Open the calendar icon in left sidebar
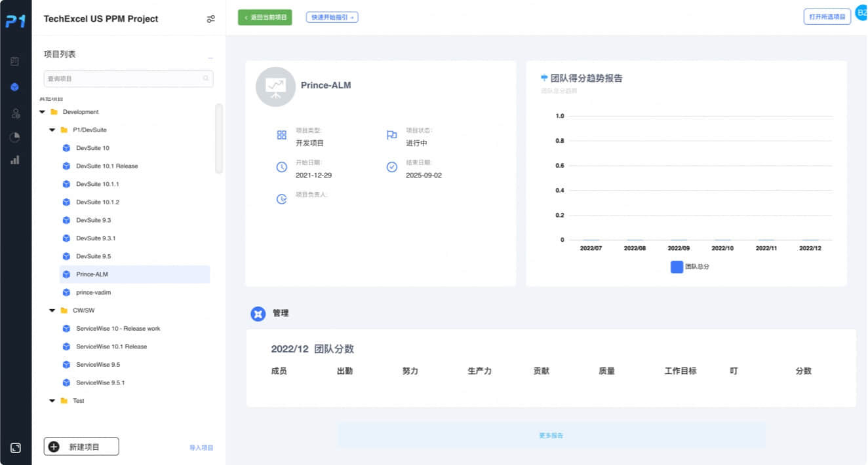The image size is (868, 465). coord(15,62)
